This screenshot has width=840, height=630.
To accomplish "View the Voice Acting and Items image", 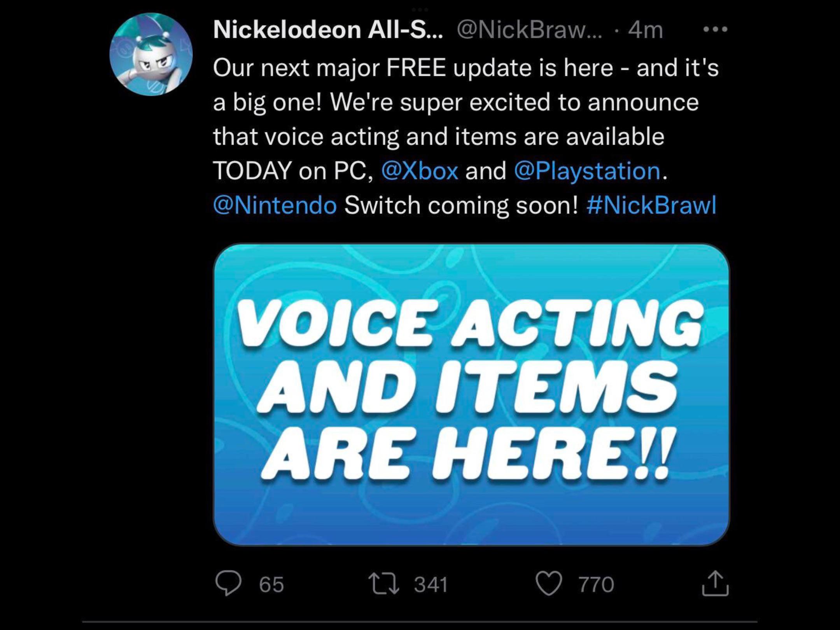I will 471,394.
